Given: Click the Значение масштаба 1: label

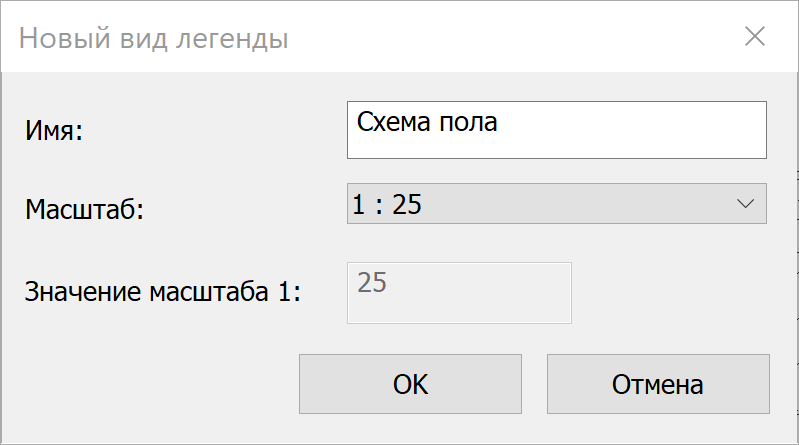Looking at the screenshot, I should [163, 292].
